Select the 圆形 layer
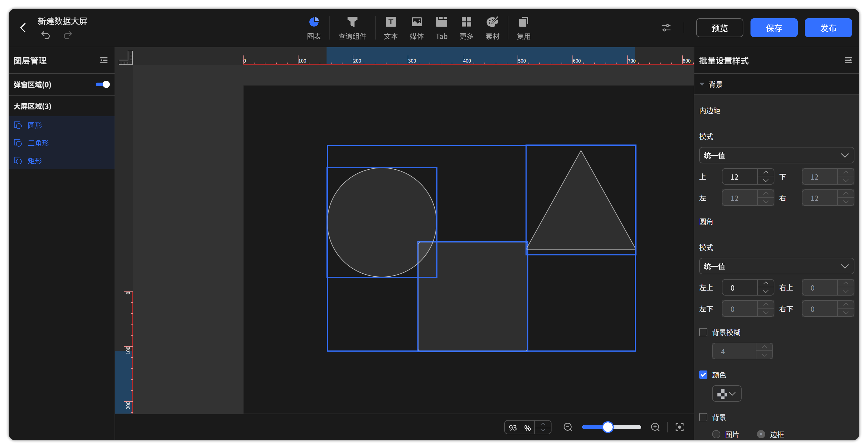Screen dimensions: 868x446 [x=62, y=125]
